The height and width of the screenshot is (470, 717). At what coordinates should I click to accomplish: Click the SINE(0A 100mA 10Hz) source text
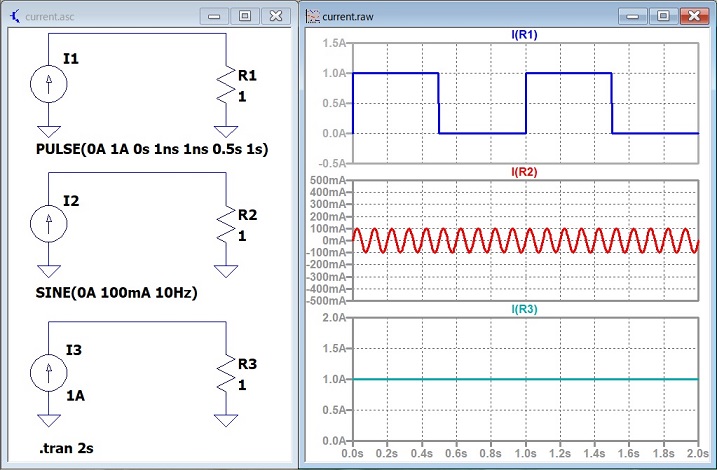coord(117,293)
